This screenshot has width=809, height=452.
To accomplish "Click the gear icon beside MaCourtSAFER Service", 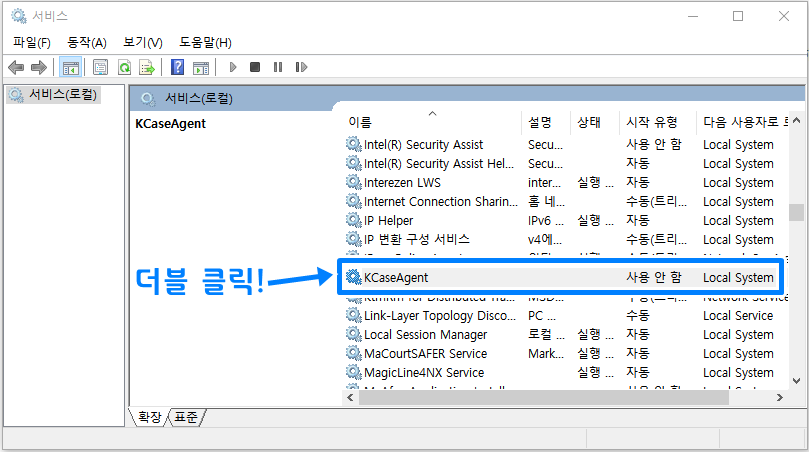I will [x=353, y=353].
